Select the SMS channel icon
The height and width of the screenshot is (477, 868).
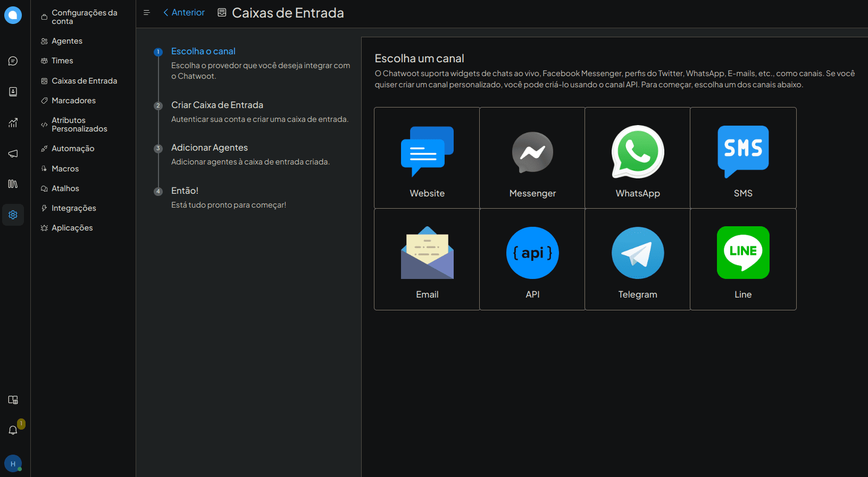pos(743,151)
